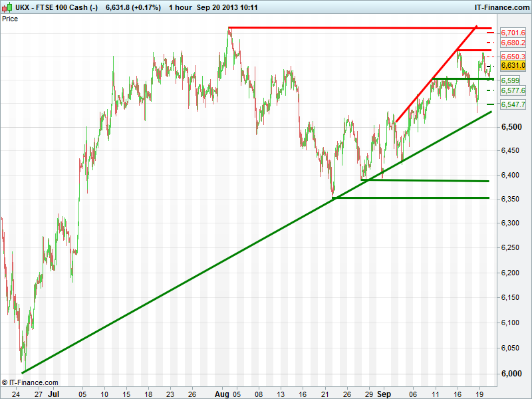Select the 6,577.6 green price label
Screen dimensions: 532x399
pyautogui.click(x=513, y=90)
